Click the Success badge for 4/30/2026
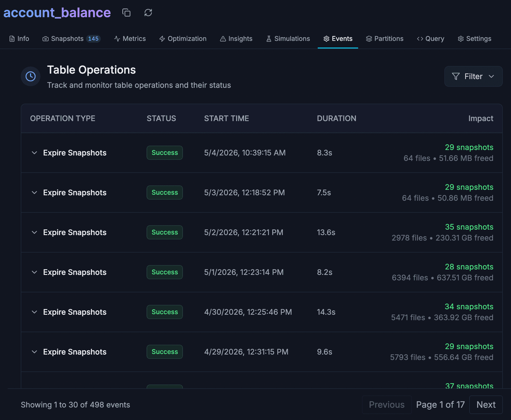 tap(165, 312)
